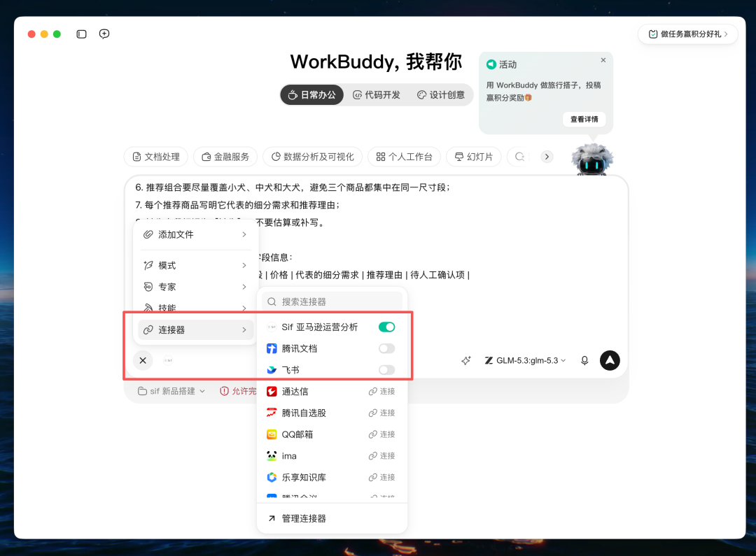Choose the 金融服务 category chip
The image size is (756, 556).
tap(225, 157)
